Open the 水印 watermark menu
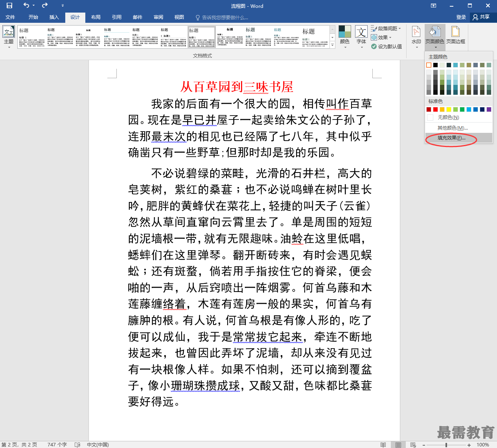Image resolution: width=497 pixels, height=448 pixels. (416, 37)
